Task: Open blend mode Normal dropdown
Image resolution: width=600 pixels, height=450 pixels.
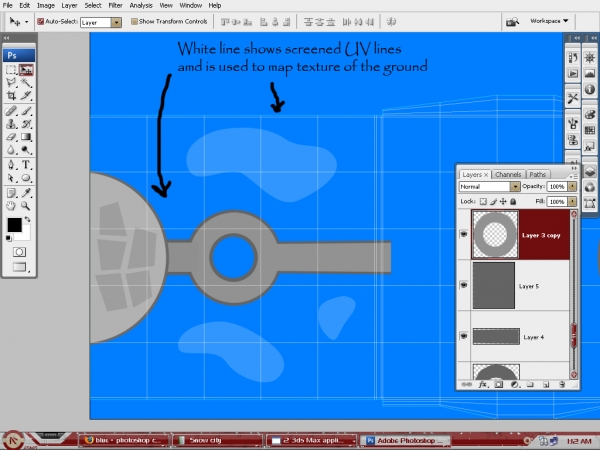Action: click(x=515, y=186)
